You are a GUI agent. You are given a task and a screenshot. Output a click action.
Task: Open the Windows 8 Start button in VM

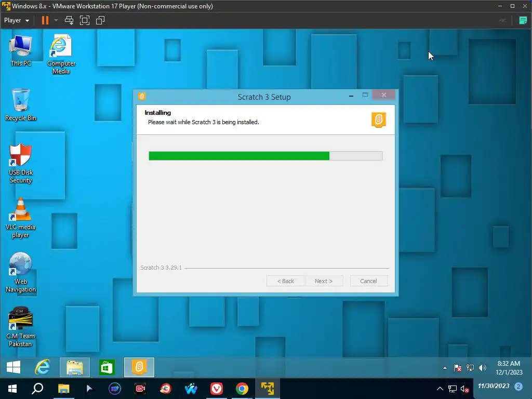(x=14, y=367)
